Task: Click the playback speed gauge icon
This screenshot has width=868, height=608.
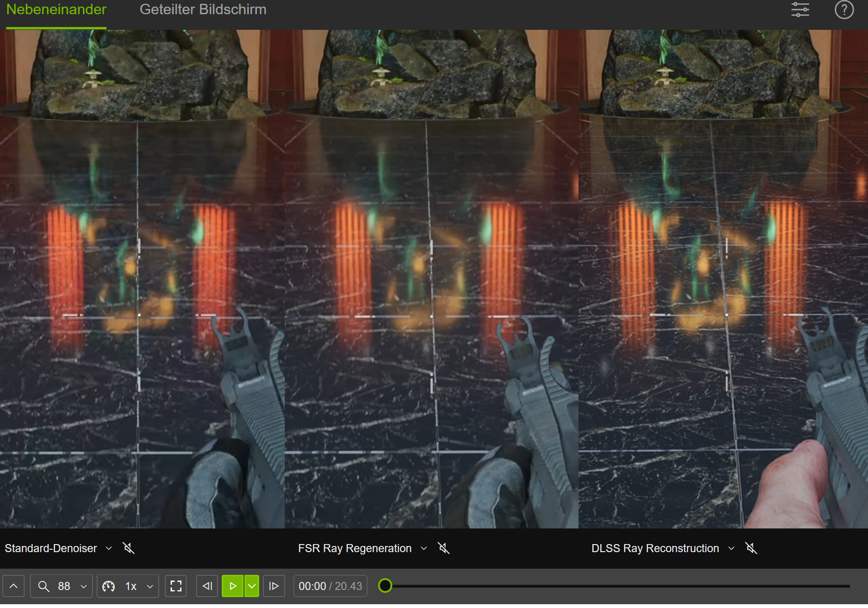Action: (x=108, y=586)
